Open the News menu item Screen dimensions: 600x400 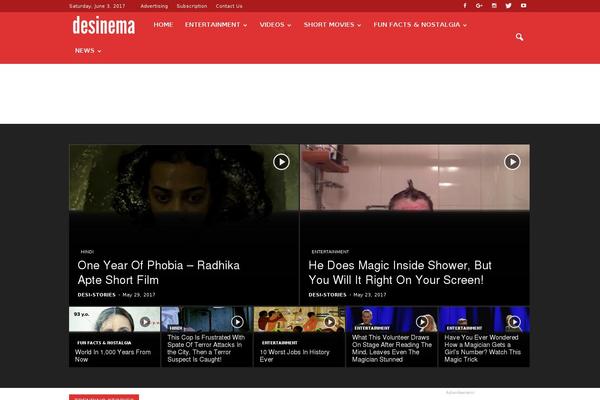click(85, 51)
